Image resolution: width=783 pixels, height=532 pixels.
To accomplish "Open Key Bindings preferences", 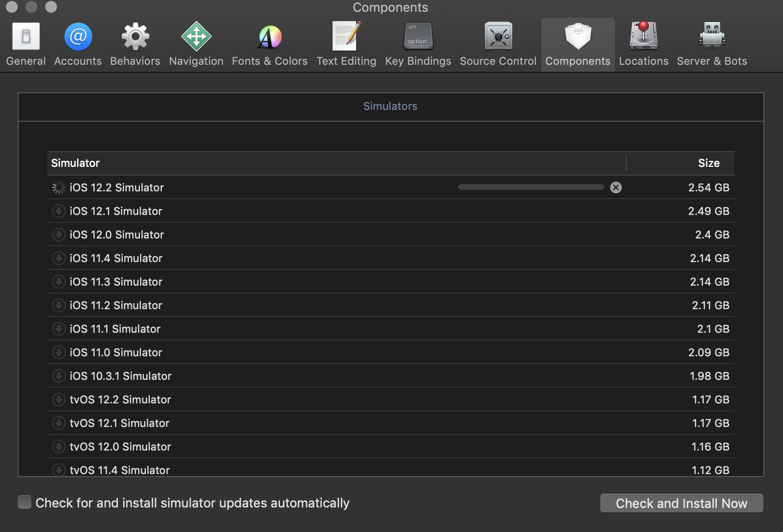I will [x=418, y=44].
